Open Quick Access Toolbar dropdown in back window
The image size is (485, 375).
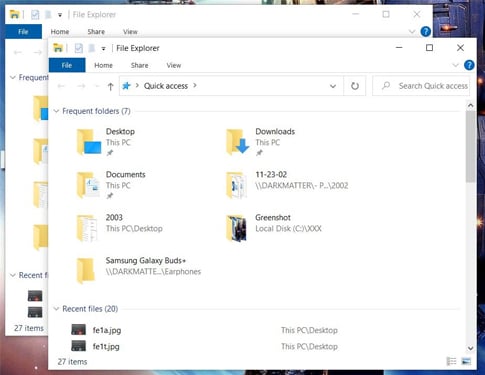click(60, 15)
